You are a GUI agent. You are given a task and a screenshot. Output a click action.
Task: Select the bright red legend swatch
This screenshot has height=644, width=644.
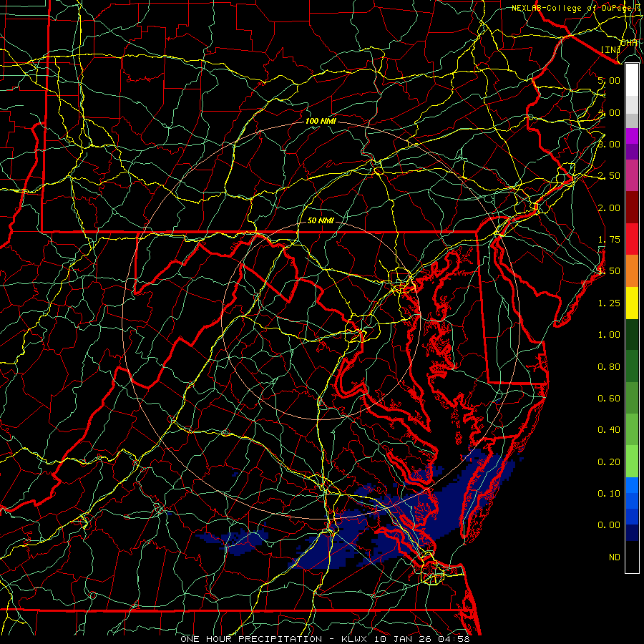click(632, 239)
